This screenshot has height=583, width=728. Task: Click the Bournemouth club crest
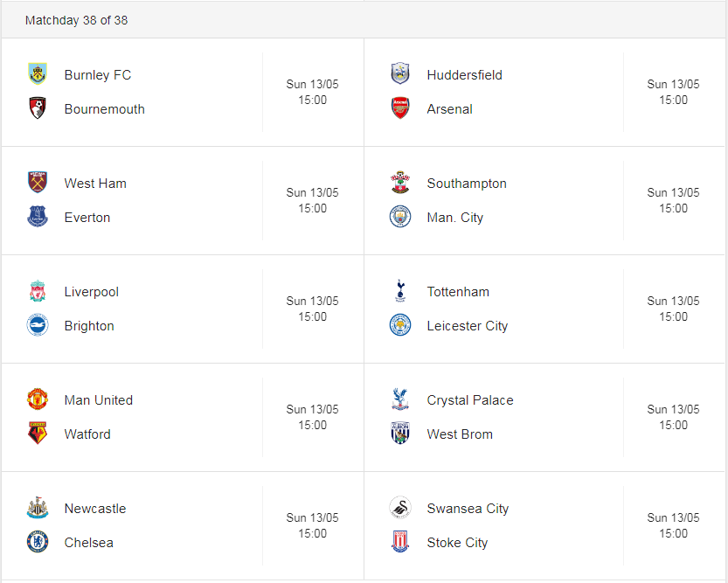[x=38, y=108]
